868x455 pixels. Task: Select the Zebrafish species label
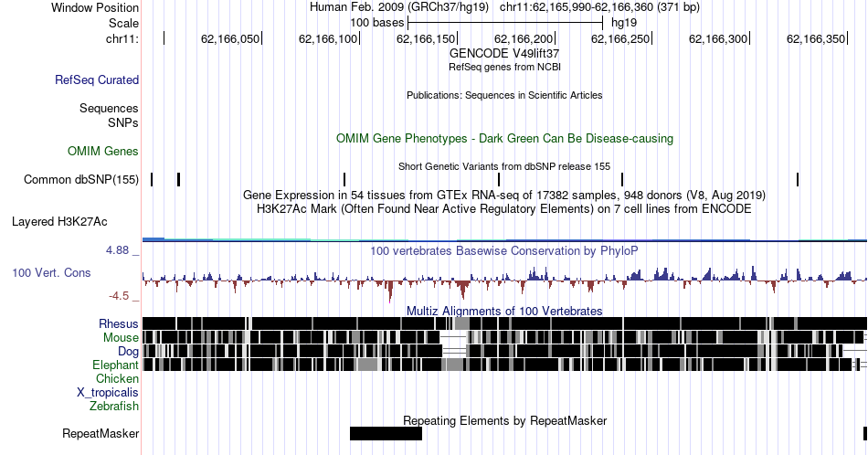114,406
